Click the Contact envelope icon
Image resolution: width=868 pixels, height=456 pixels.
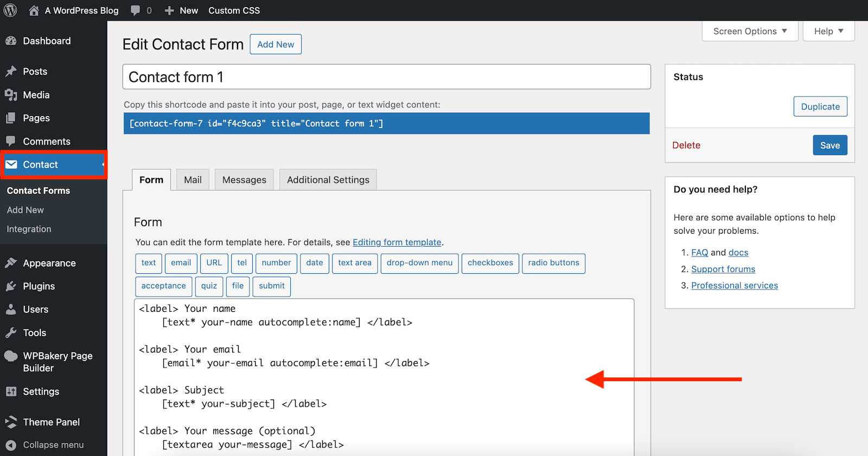pyautogui.click(x=11, y=164)
